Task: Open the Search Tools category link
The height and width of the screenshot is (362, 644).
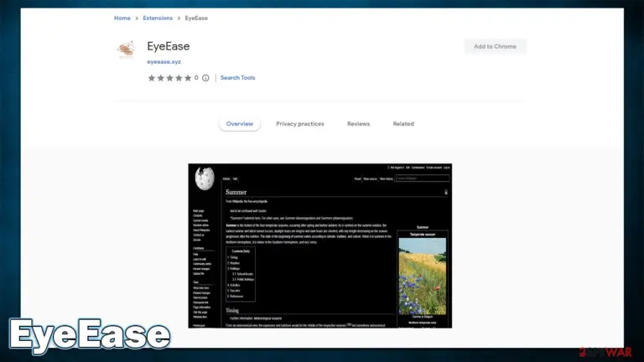Action: [x=238, y=78]
